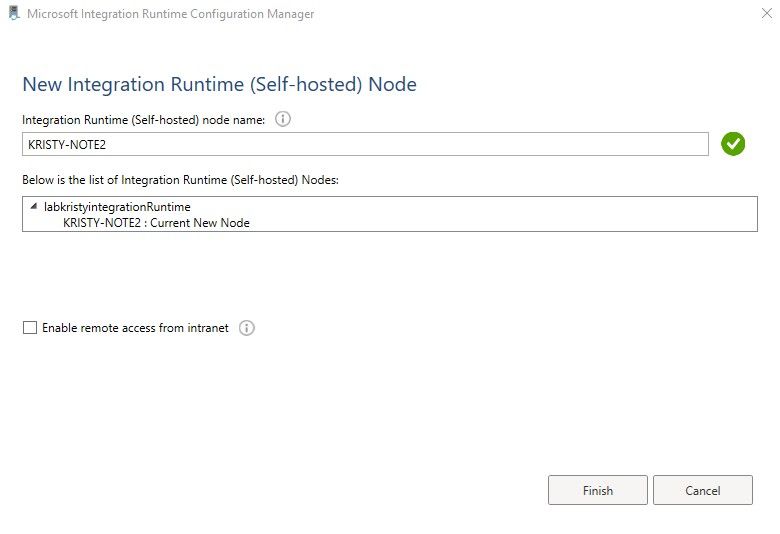This screenshot has height=534, width=780.
Task: Click the 'Enable remote access from intranet' label text
Action: point(135,328)
